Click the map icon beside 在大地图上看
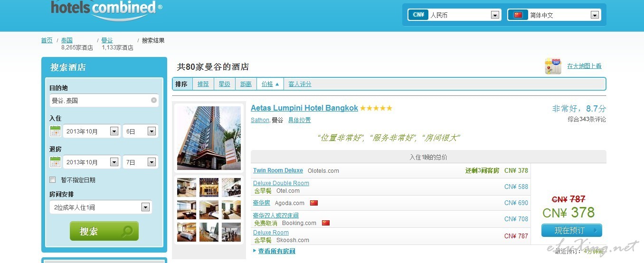Viewport: 644px width, 263px height. [553, 66]
